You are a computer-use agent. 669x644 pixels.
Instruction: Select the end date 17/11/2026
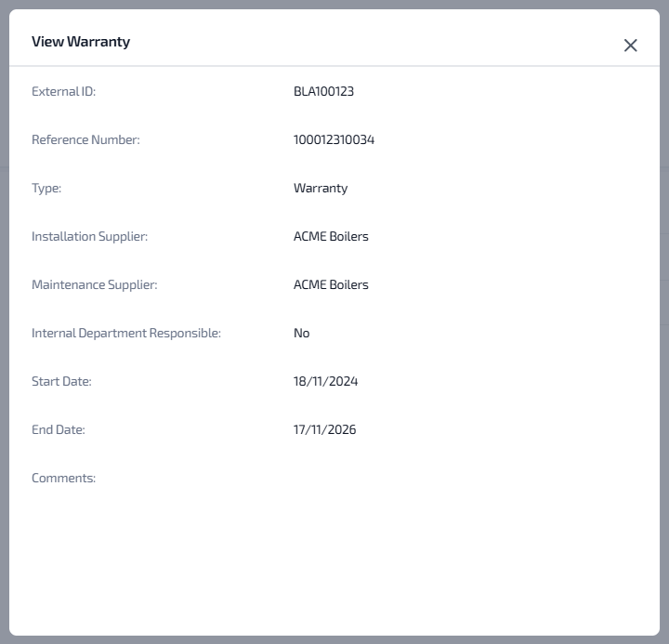pyautogui.click(x=324, y=430)
